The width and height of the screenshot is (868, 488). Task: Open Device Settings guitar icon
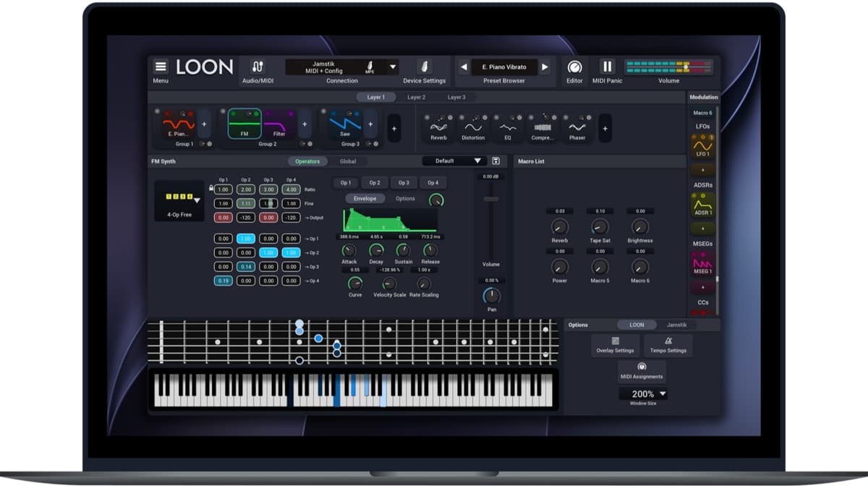point(425,67)
